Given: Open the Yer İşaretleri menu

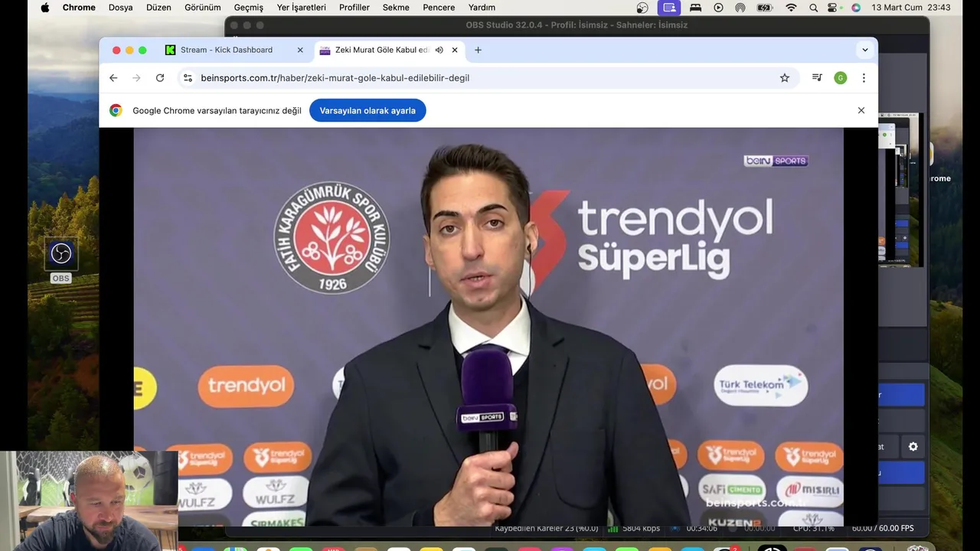Looking at the screenshot, I should [302, 8].
